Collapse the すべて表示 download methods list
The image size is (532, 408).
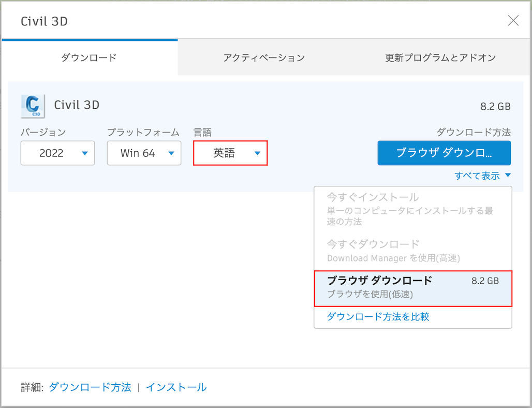pyautogui.click(x=482, y=176)
